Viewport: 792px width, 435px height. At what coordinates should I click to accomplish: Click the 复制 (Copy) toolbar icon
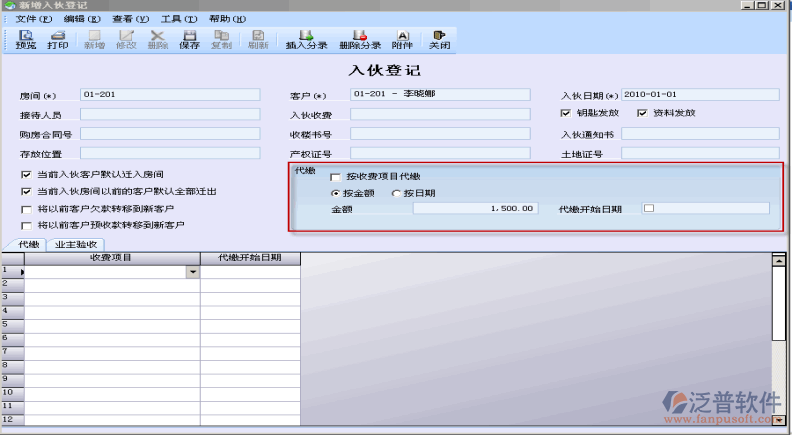(222, 39)
